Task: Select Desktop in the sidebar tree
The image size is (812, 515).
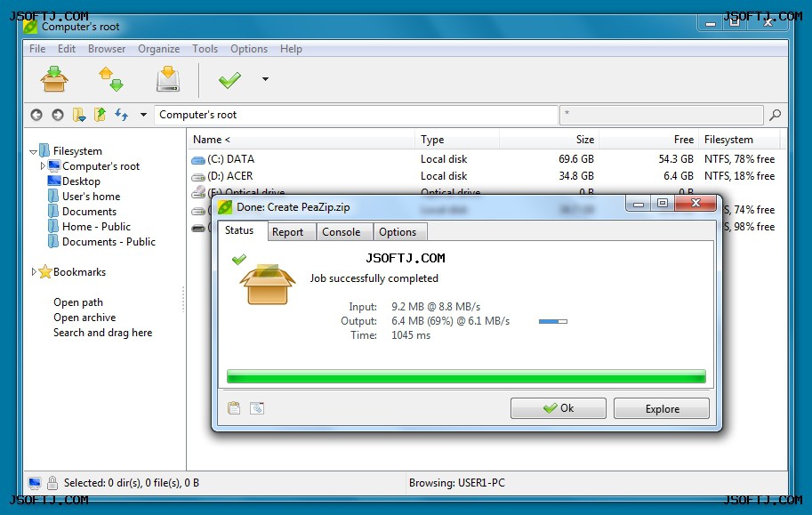Action: tap(81, 181)
